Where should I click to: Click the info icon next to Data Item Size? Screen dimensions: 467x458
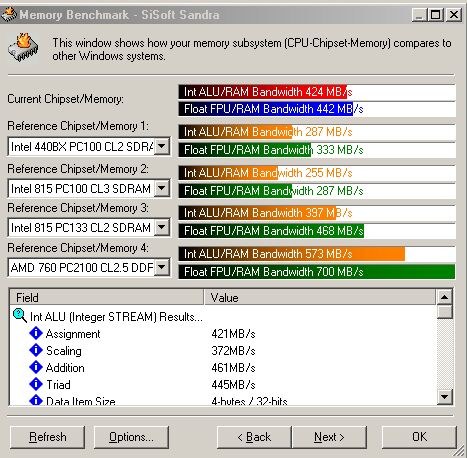click(x=36, y=400)
